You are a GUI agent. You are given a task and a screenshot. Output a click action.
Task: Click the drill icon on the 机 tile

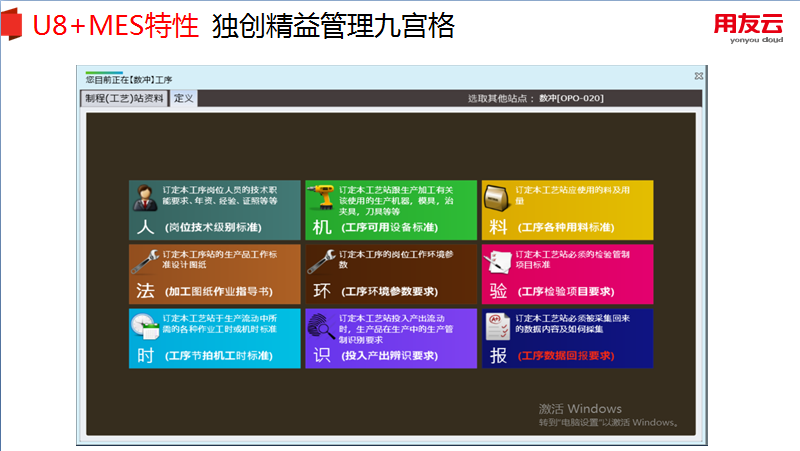(x=321, y=197)
